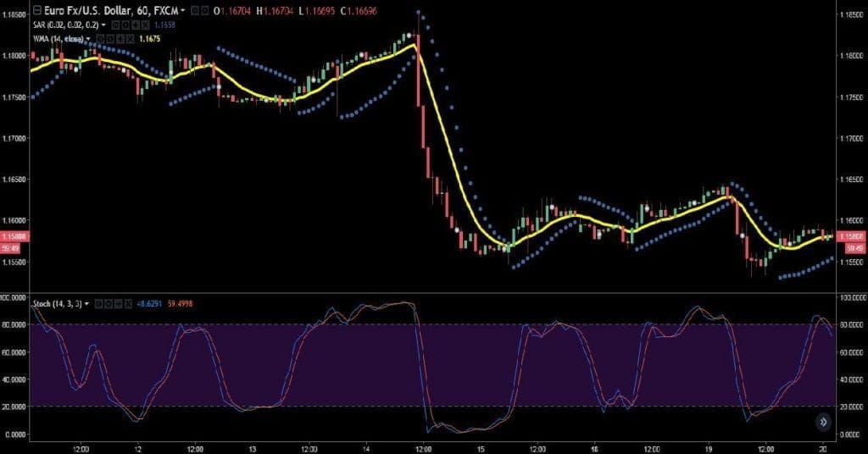The width and height of the screenshot is (868, 454).
Task: Click the Euro Fx/U.S. Dollar, 60, FXCM title
Action: pos(111,10)
